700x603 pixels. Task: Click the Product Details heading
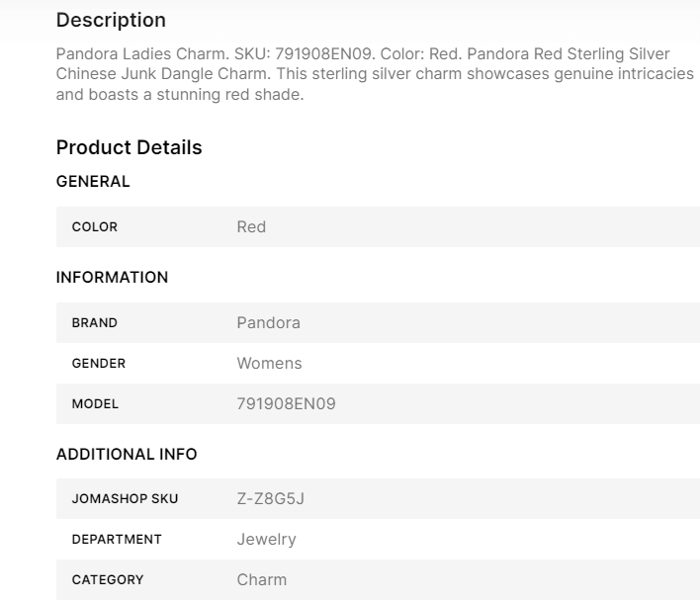pyautogui.click(x=129, y=147)
